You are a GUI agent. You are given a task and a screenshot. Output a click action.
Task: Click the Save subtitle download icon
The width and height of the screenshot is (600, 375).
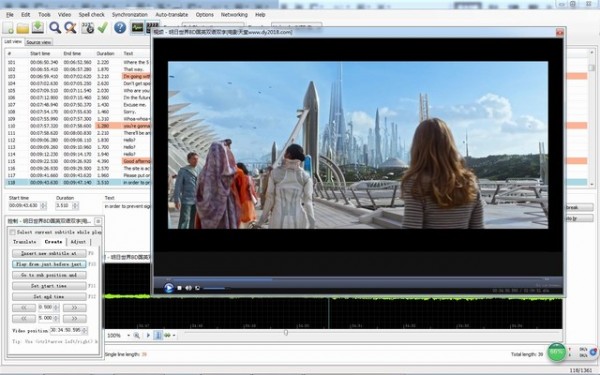(38, 28)
